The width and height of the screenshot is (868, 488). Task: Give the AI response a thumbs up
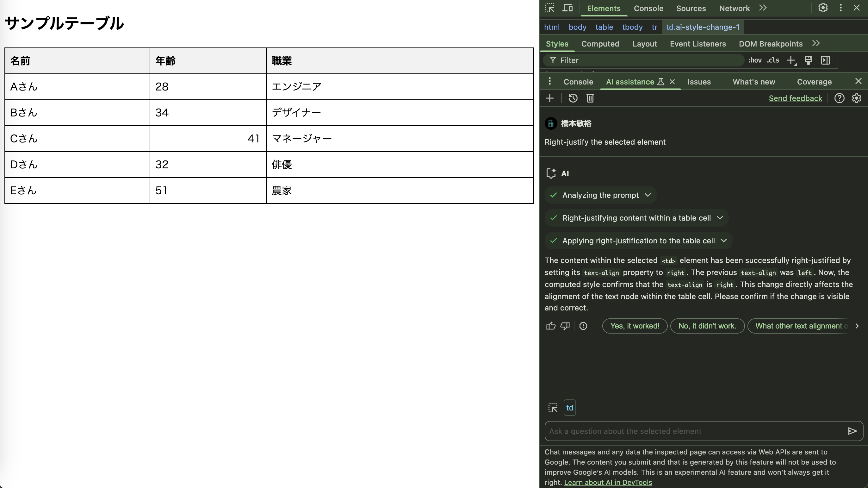(551, 326)
